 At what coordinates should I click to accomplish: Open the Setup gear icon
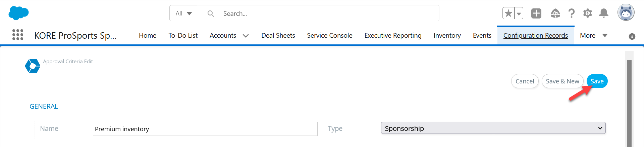pyautogui.click(x=588, y=13)
